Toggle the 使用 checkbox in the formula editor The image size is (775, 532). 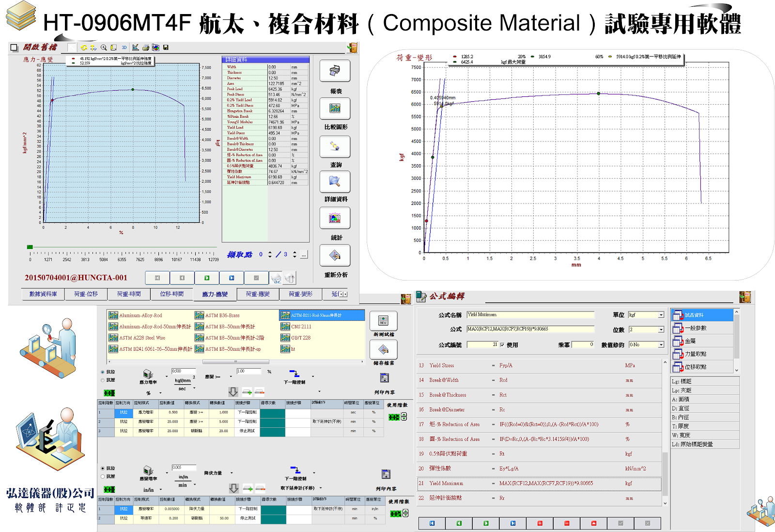pos(501,344)
